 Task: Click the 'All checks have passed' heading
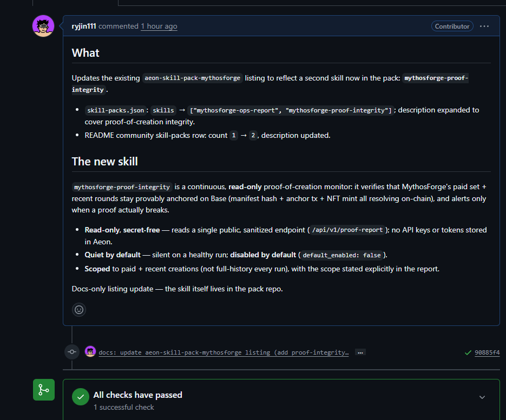(138, 395)
